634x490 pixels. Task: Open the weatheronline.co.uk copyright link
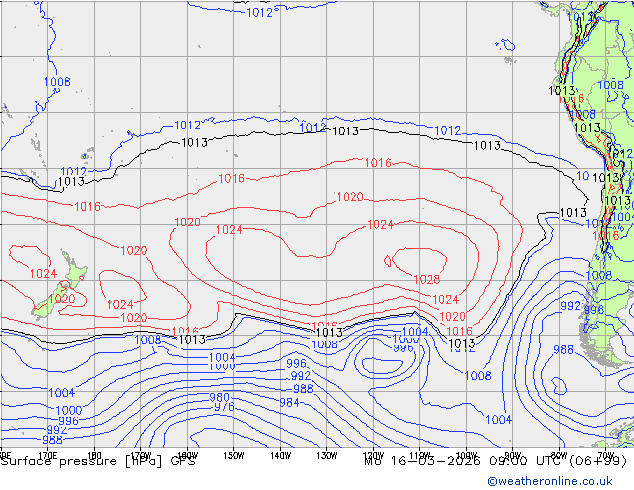(550, 481)
